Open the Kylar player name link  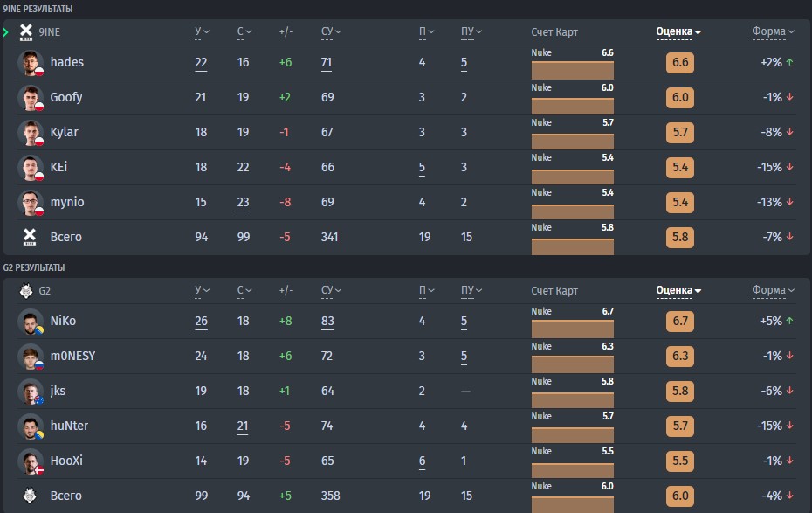coord(65,132)
